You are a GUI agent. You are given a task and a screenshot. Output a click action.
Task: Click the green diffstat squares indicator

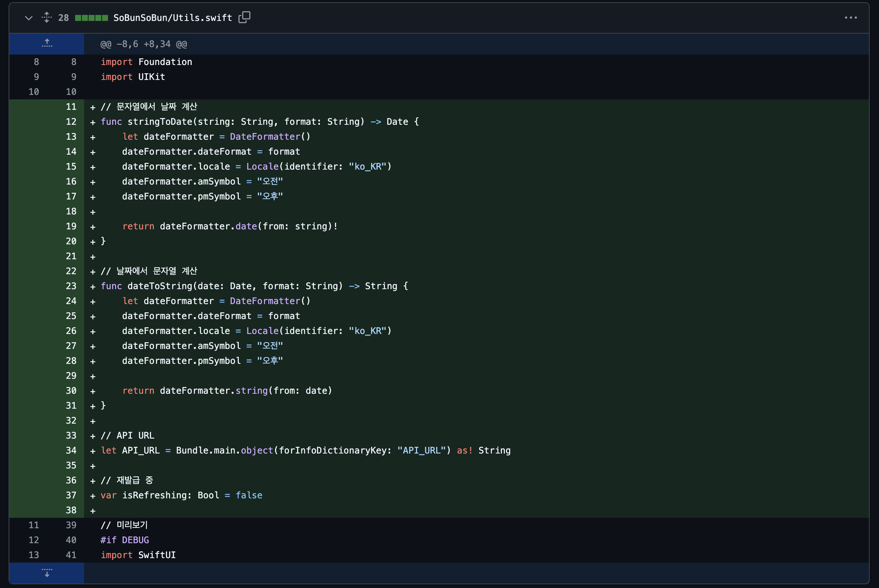tap(91, 18)
